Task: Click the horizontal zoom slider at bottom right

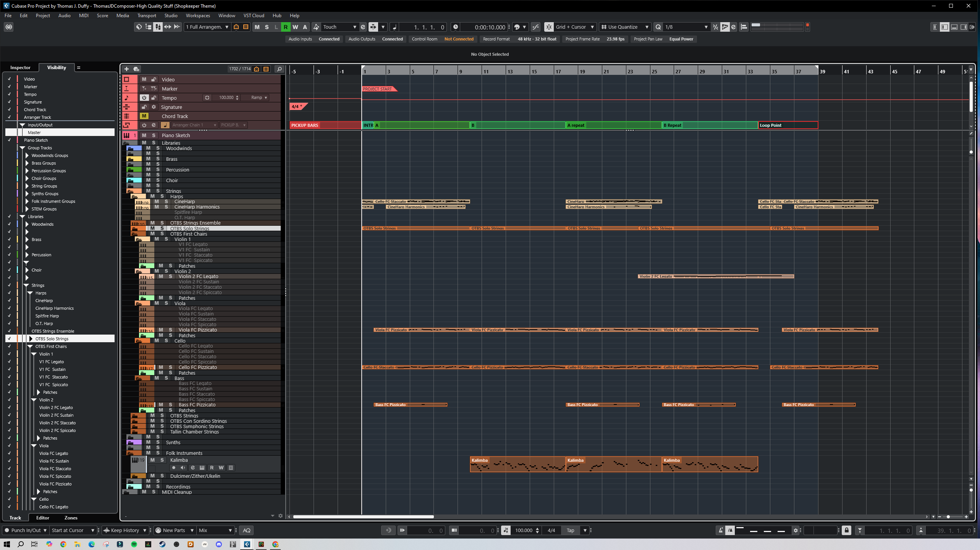Action: (948, 517)
